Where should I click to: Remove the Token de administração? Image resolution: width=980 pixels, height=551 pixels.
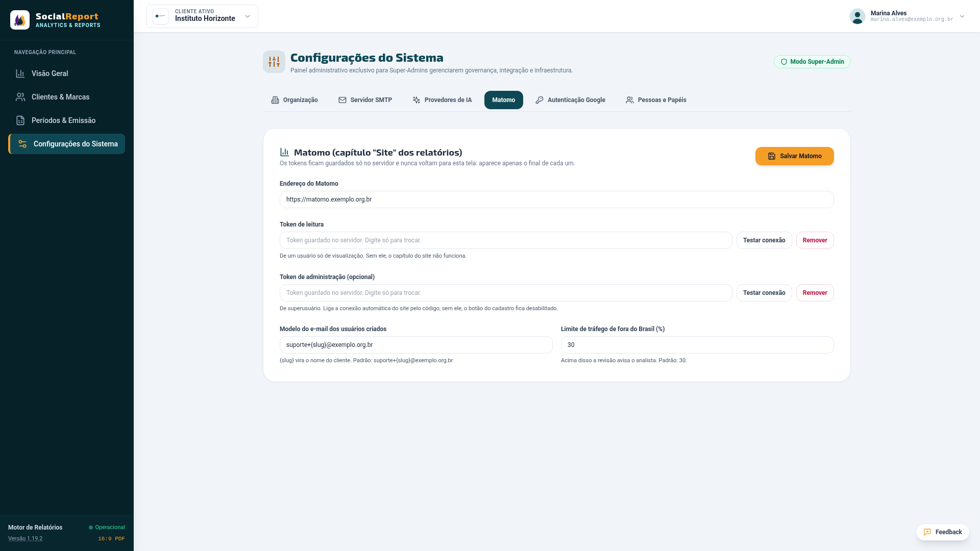pyautogui.click(x=815, y=293)
